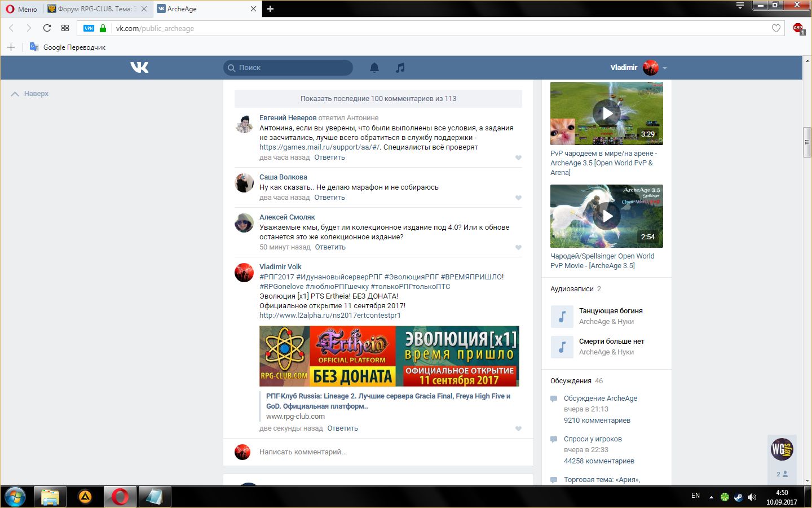
Task: Open the AIMP taskbar icon
Action: (x=85, y=497)
